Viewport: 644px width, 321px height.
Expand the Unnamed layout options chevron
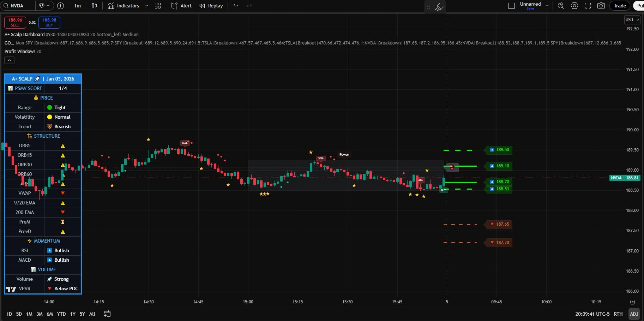547,6
